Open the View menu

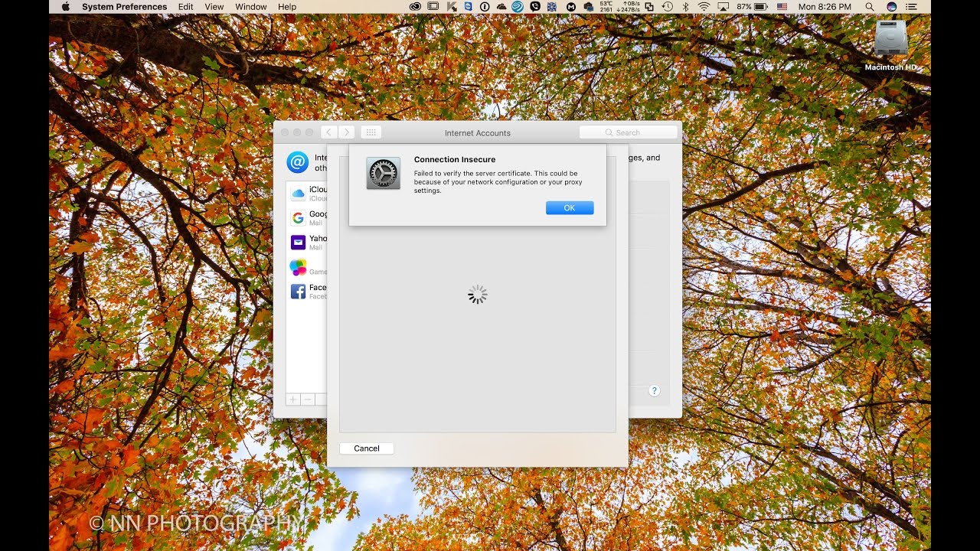(x=214, y=6)
